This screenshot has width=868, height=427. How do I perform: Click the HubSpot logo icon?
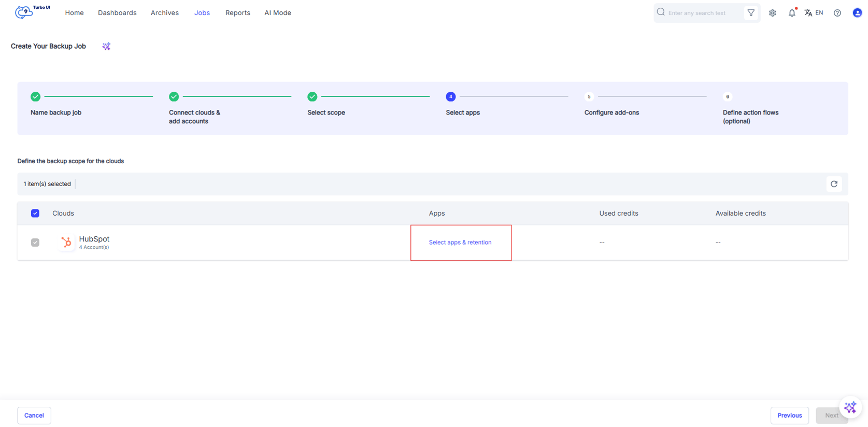(x=66, y=242)
